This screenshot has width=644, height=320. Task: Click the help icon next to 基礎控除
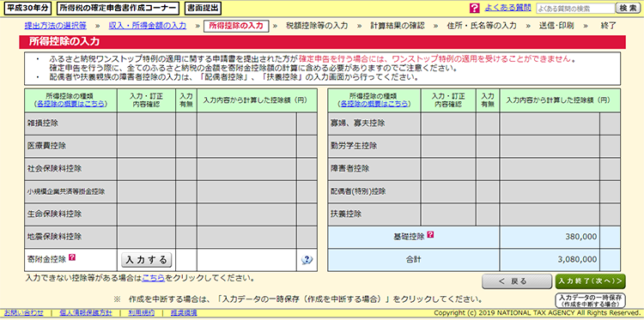[x=430, y=235]
